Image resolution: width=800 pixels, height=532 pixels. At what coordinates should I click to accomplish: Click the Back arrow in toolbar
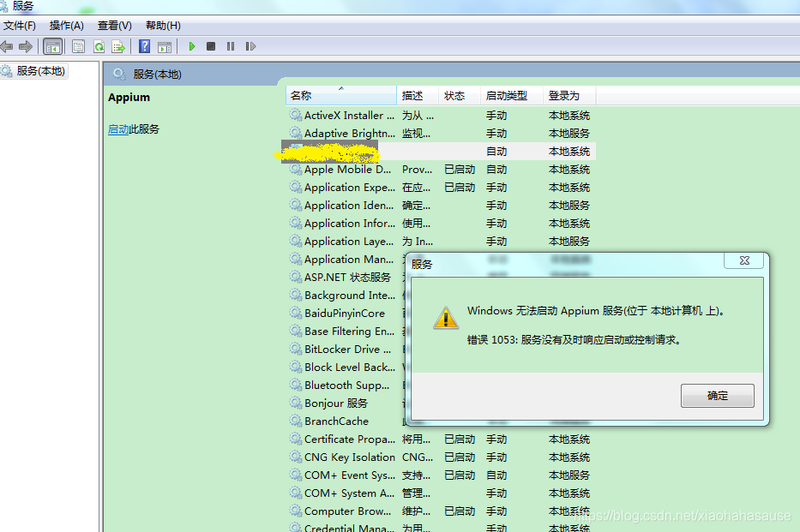point(7,47)
